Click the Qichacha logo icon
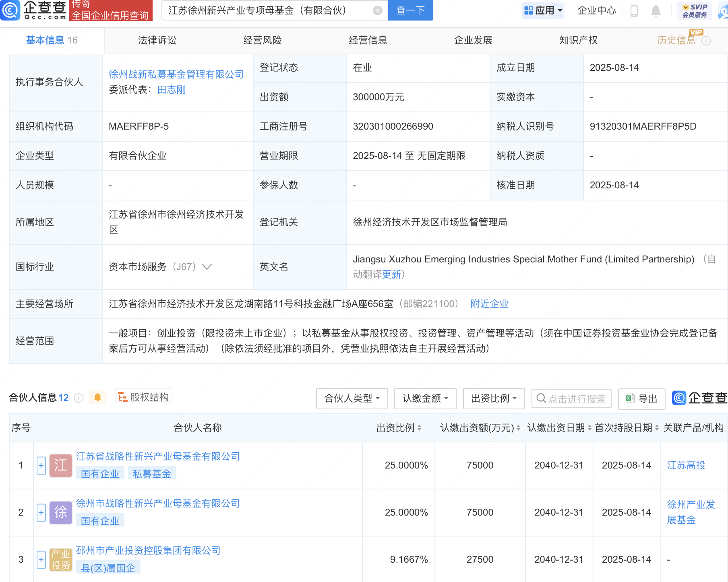Image resolution: width=728 pixels, height=582 pixels. click(x=10, y=10)
